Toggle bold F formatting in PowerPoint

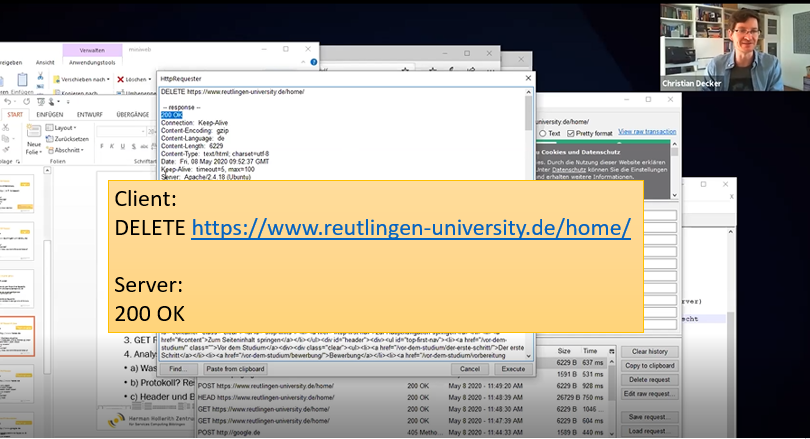(102, 146)
